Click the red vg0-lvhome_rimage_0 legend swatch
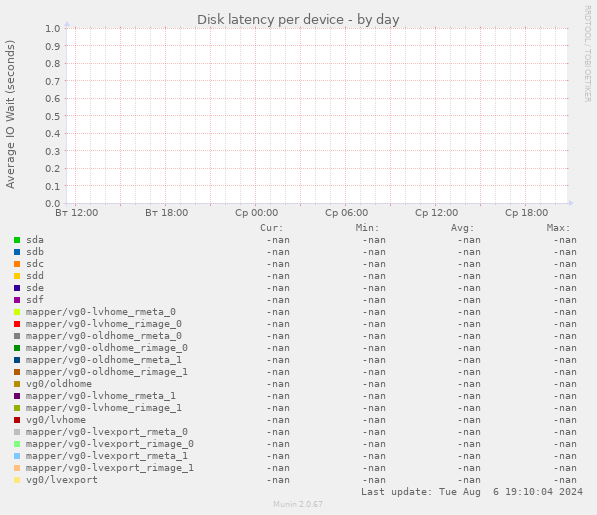Viewport: 597px width, 515px height. tap(17, 324)
